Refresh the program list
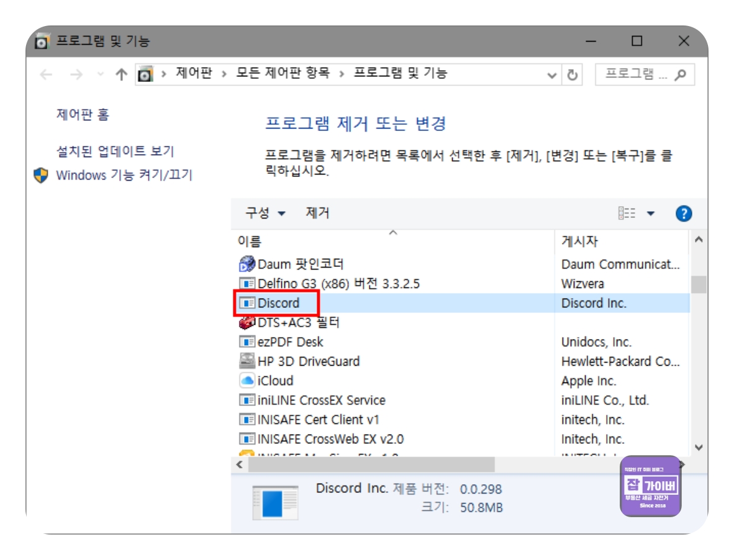Image resolution: width=734 pixels, height=560 pixels. [572, 75]
